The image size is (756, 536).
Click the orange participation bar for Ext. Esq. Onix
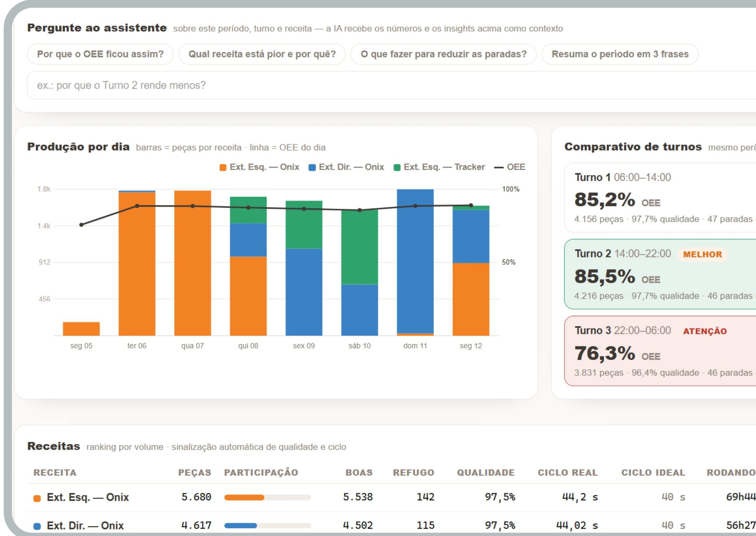click(x=244, y=497)
